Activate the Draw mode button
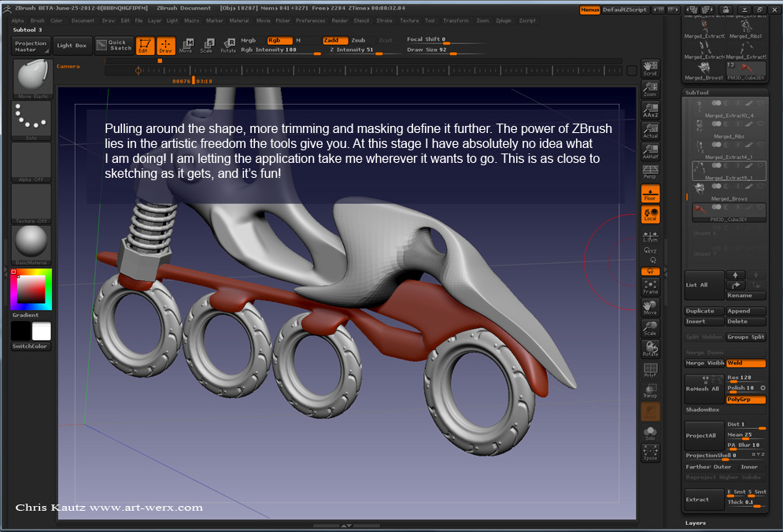The height and width of the screenshot is (532, 783). [x=166, y=46]
